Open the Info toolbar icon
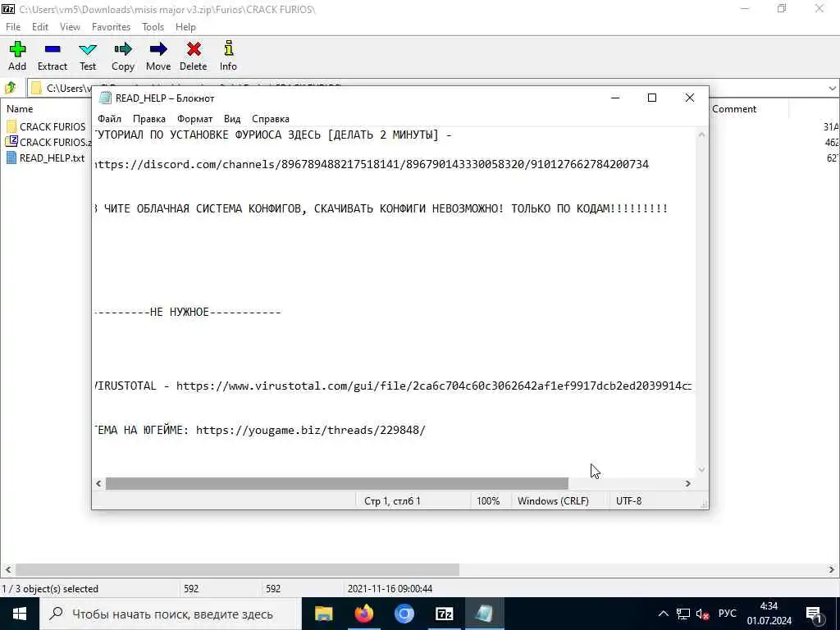Screen dimensions: 840x630 (228, 56)
